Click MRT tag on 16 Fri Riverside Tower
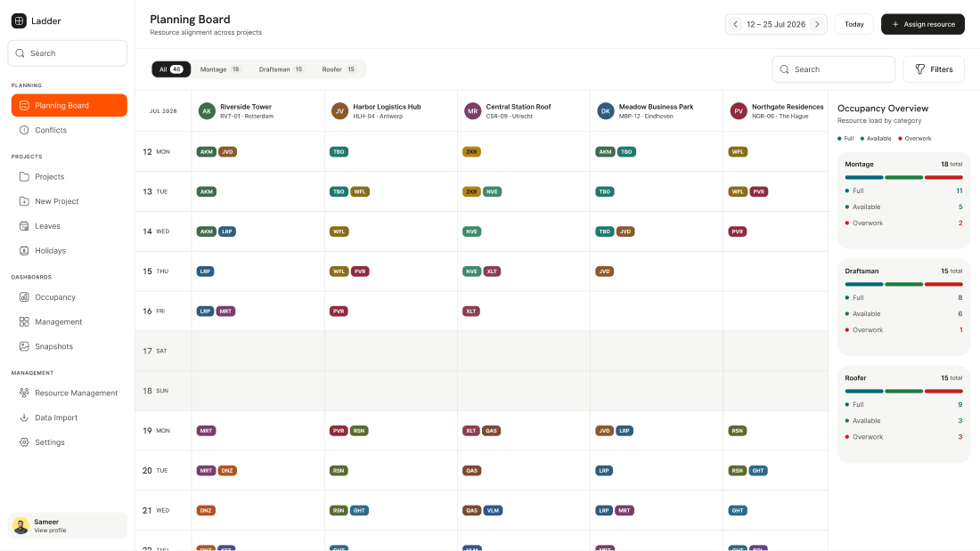Screen dimensions: 980x551 pos(225,312)
